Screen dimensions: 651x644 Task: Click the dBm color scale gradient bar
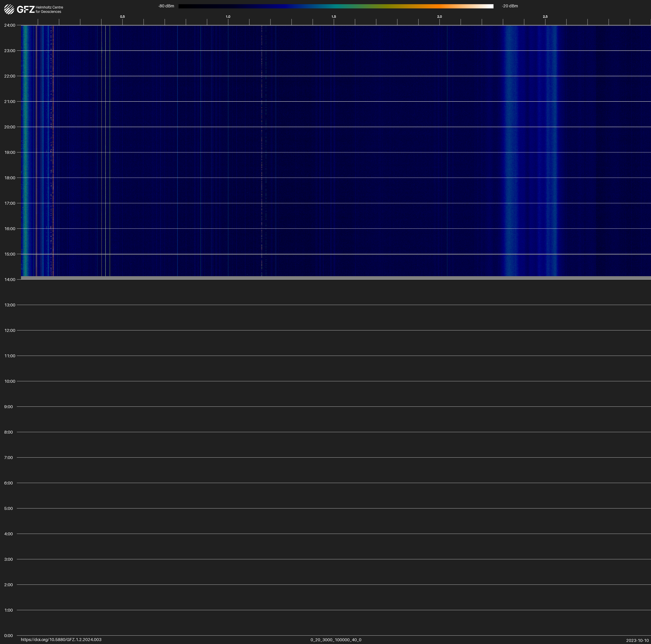point(336,6)
